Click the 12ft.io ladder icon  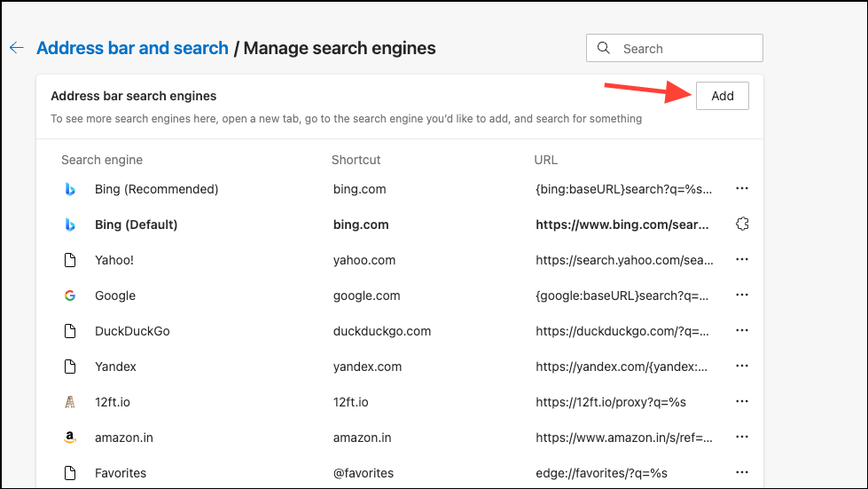[x=70, y=402]
